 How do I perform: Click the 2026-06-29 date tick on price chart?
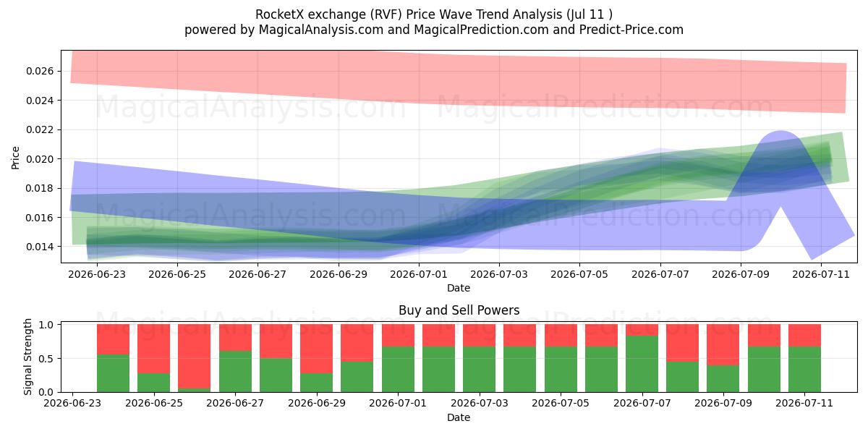[339, 274]
